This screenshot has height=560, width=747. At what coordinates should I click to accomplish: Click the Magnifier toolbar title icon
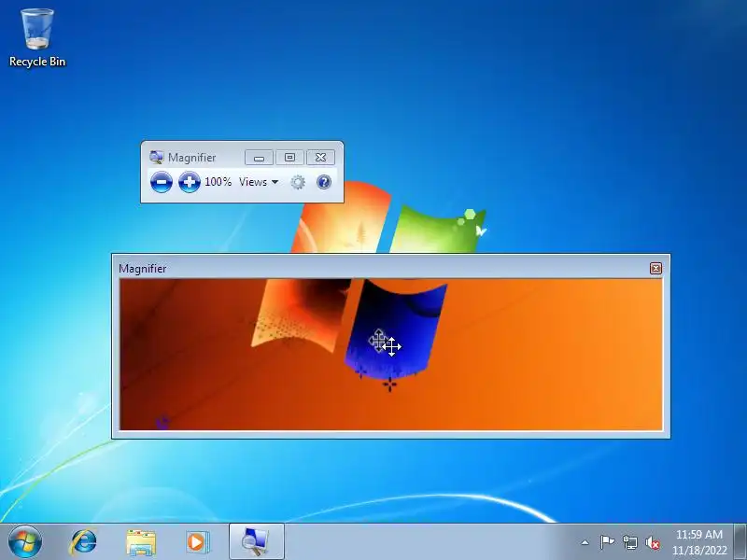[x=156, y=157]
